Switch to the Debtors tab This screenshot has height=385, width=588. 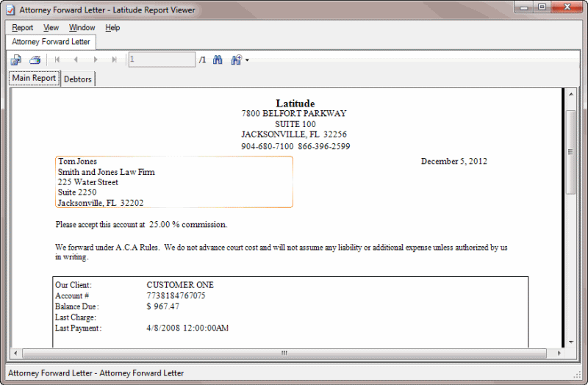pos(78,79)
